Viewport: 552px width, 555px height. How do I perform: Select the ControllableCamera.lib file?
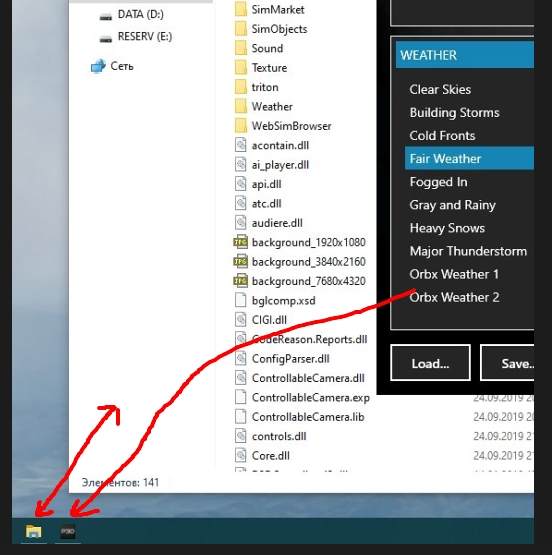[308, 417]
